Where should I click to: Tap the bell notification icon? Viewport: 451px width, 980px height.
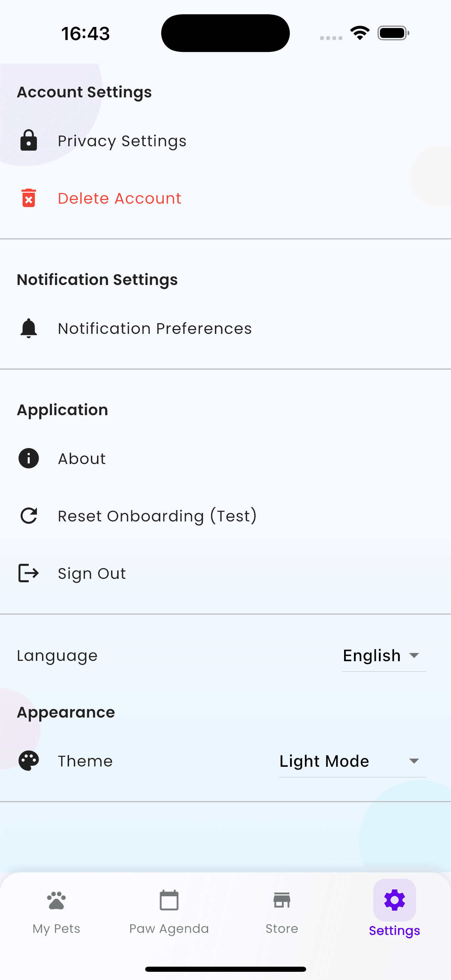click(x=28, y=328)
